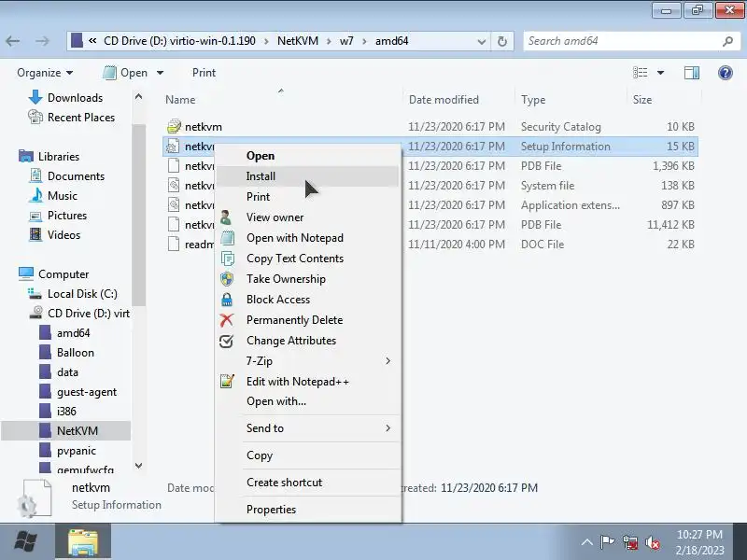Click the Copy Text Contents icon
Viewport: 747px width, 560px height.
[x=227, y=259]
